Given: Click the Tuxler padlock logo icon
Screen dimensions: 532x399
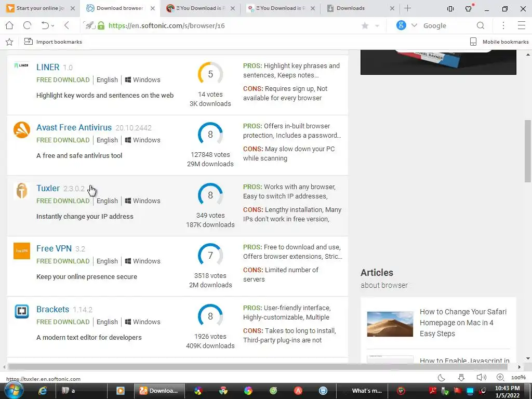Looking at the screenshot, I should 22,191.
